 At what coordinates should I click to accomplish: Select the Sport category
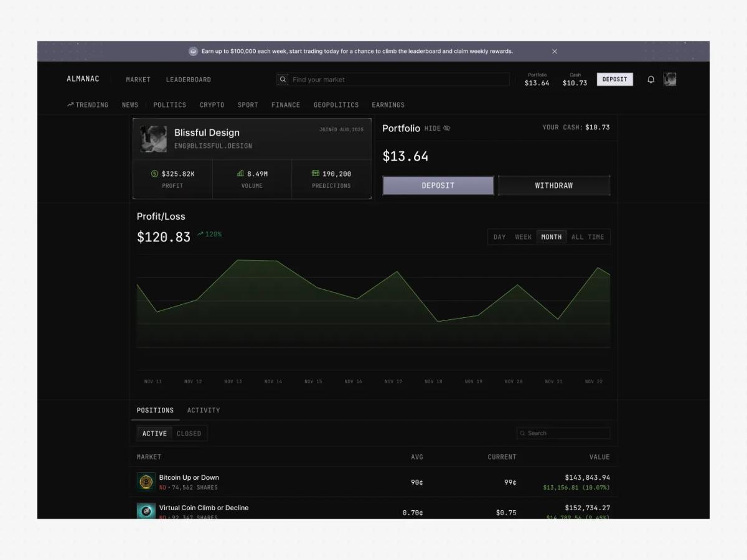pos(248,105)
